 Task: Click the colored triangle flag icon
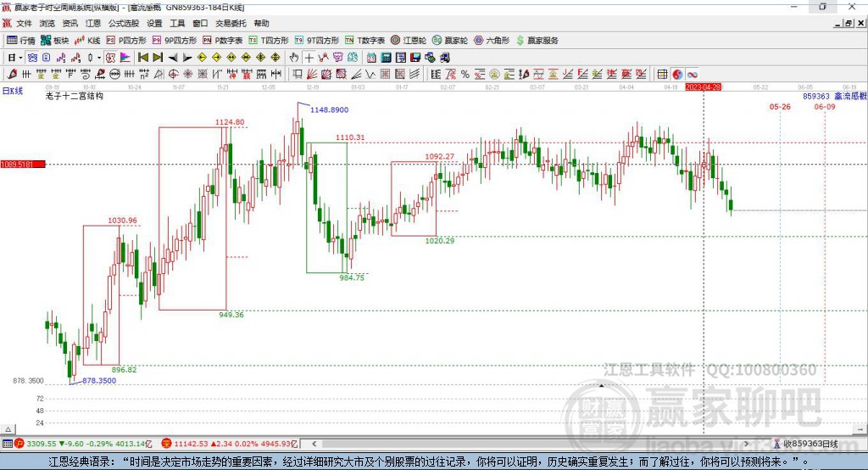(x=125, y=58)
